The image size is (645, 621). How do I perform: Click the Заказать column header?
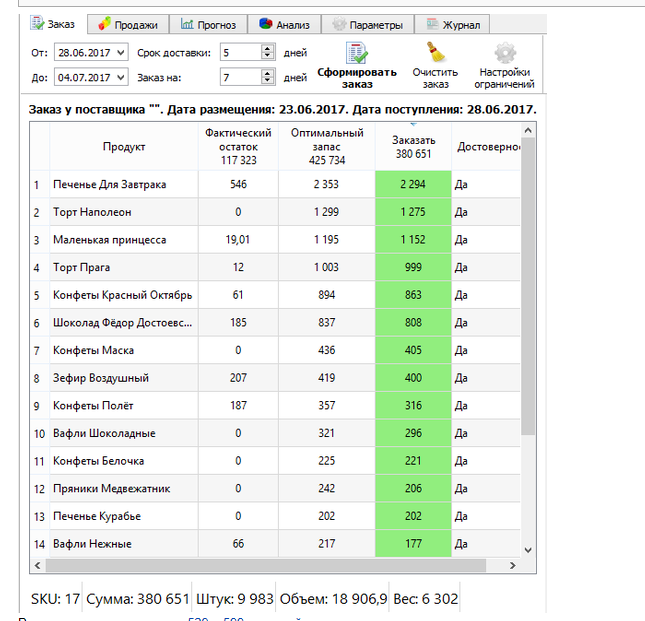coord(413,147)
